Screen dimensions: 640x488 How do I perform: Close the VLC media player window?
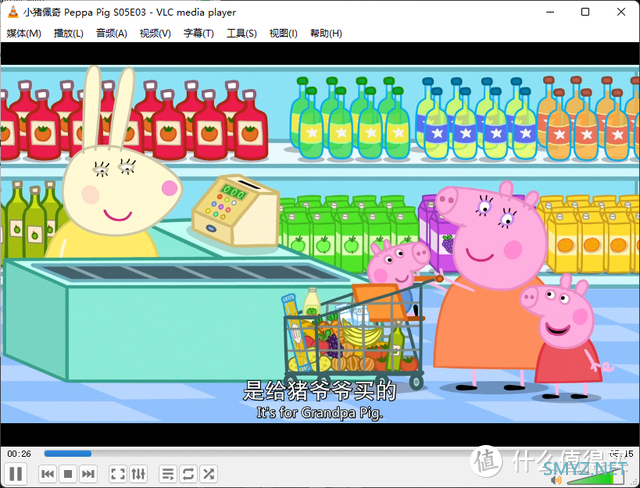(x=621, y=12)
